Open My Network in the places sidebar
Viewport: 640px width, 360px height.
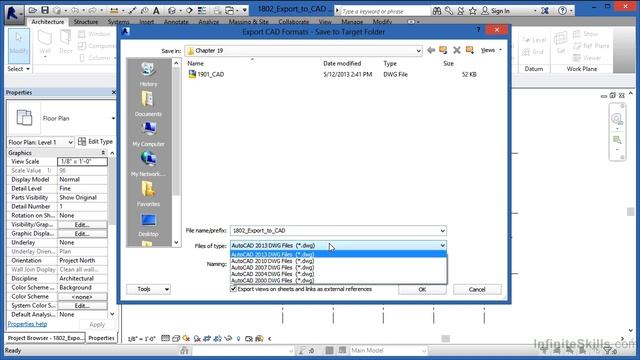tap(148, 164)
